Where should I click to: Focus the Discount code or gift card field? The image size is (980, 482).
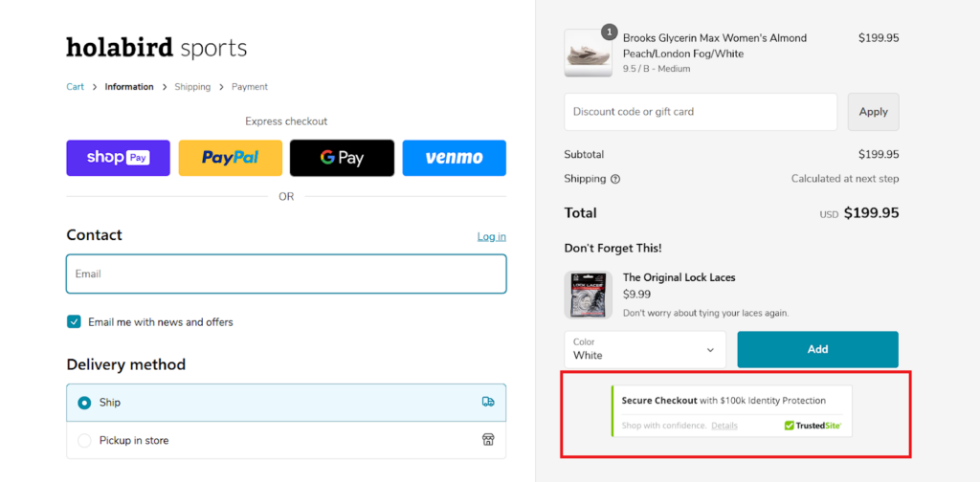tap(701, 112)
